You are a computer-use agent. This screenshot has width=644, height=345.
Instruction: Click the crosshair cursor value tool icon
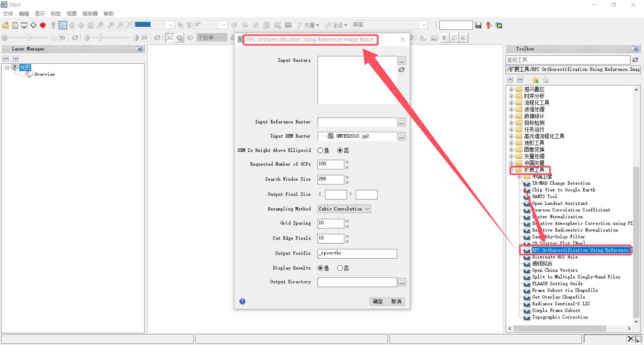33,25
